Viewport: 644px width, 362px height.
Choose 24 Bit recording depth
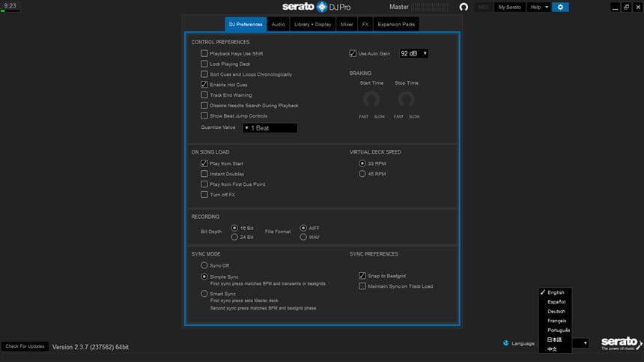coord(234,237)
